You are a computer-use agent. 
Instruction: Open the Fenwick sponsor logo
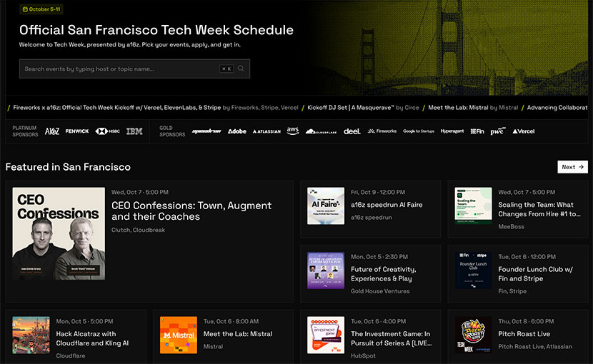(x=77, y=131)
